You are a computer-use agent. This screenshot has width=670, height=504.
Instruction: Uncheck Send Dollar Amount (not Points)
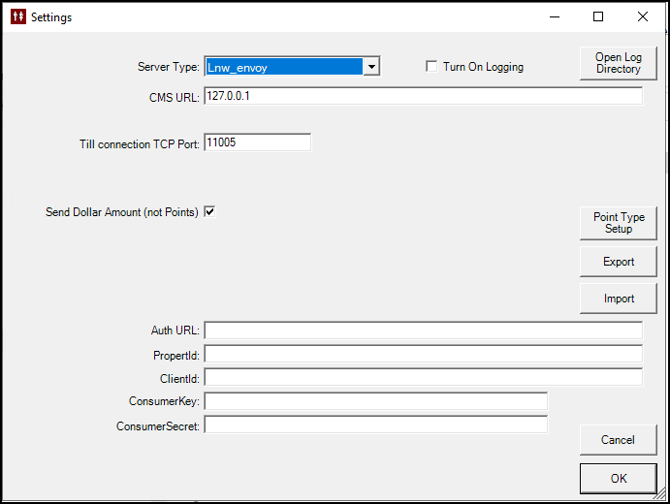point(210,211)
